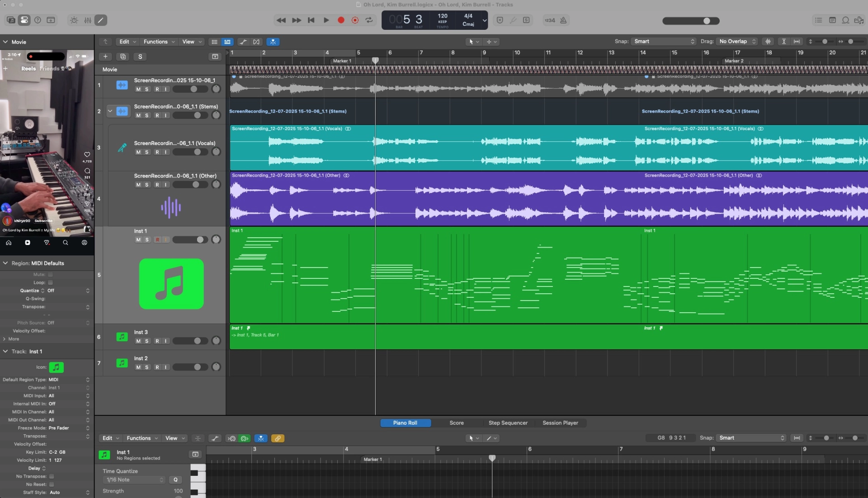The image size is (868, 498).
Task: Switch to the Score tab
Action: click(x=456, y=423)
